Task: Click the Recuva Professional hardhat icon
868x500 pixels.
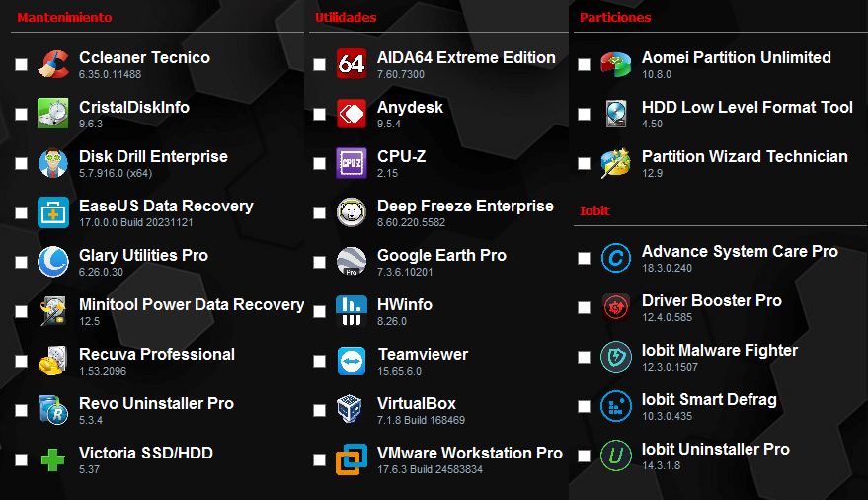Action: pyautogui.click(x=53, y=361)
